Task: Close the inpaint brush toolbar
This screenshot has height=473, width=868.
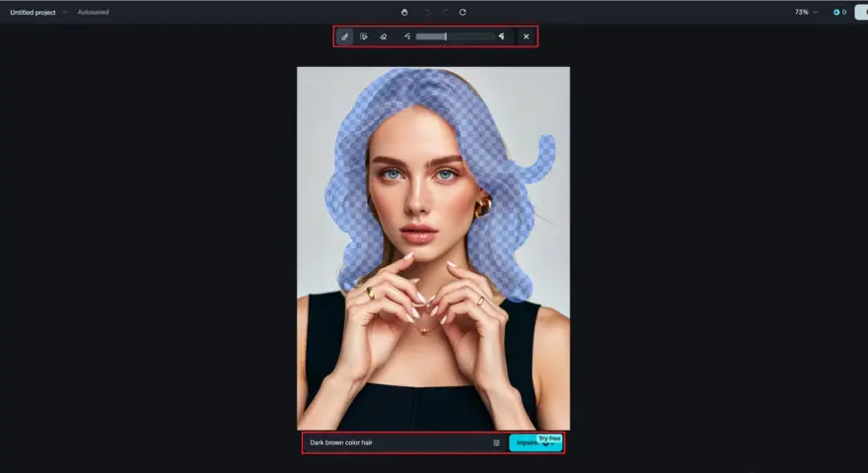Action: click(x=526, y=36)
